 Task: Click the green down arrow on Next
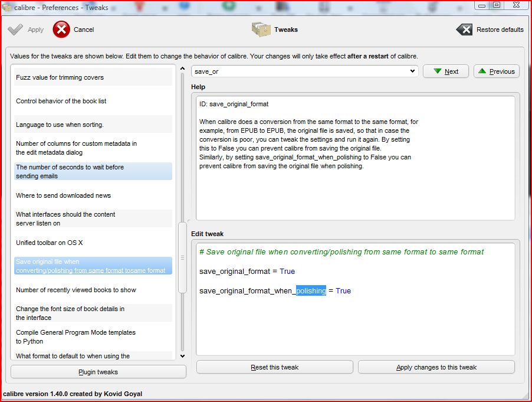pos(438,71)
